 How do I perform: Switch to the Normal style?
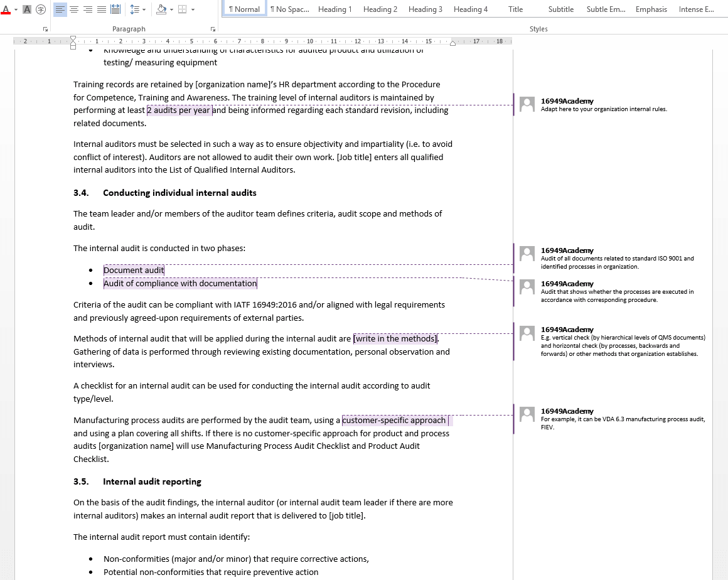pyautogui.click(x=244, y=9)
